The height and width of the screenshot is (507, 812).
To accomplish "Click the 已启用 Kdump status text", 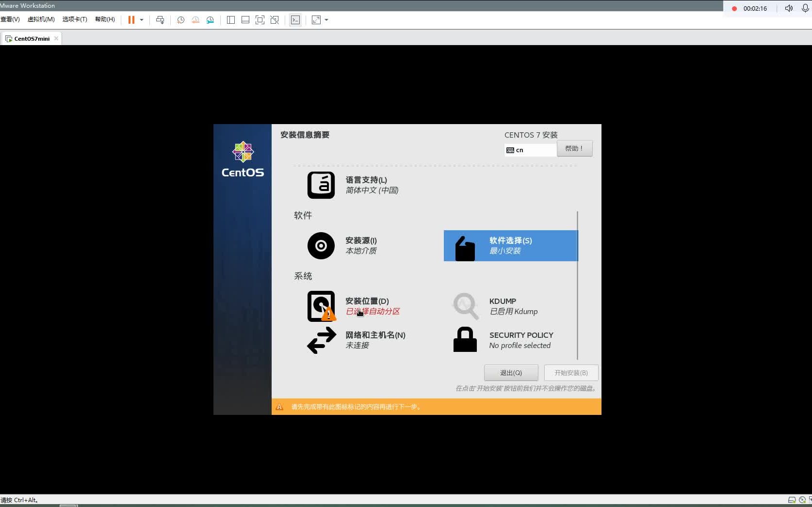I will tap(514, 312).
